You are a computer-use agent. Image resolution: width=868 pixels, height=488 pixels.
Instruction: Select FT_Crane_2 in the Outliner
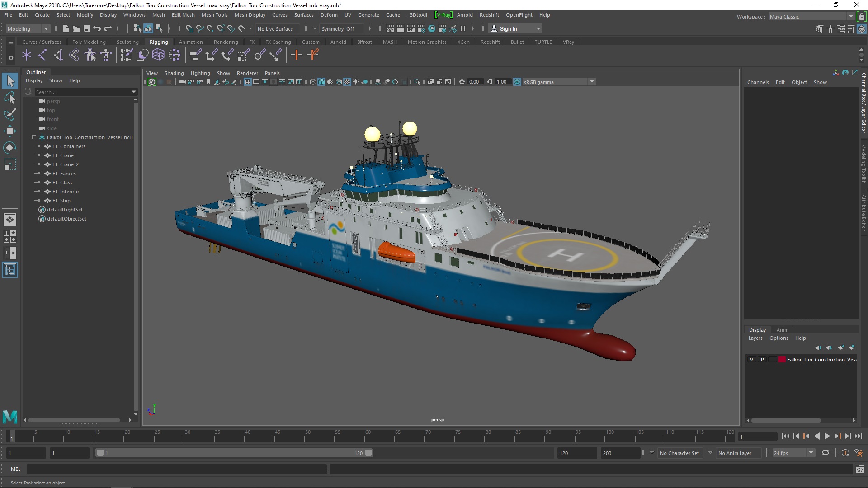point(65,164)
